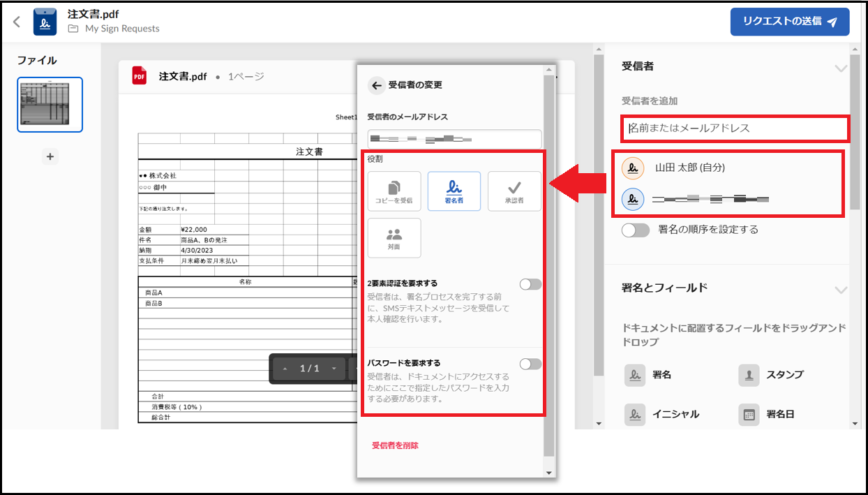Select the 注文書 page thumbnail
The height and width of the screenshot is (495, 868).
50,105
